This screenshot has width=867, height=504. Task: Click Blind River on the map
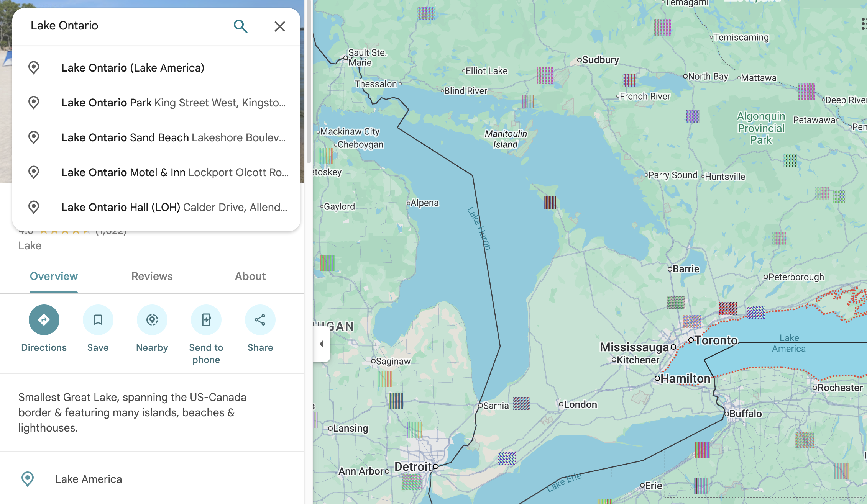tap(466, 91)
